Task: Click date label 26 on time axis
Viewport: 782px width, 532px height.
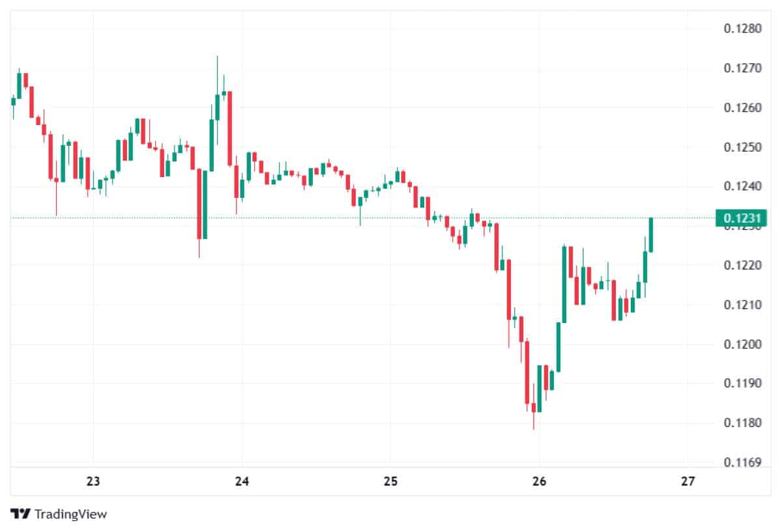Action: coord(539,482)
